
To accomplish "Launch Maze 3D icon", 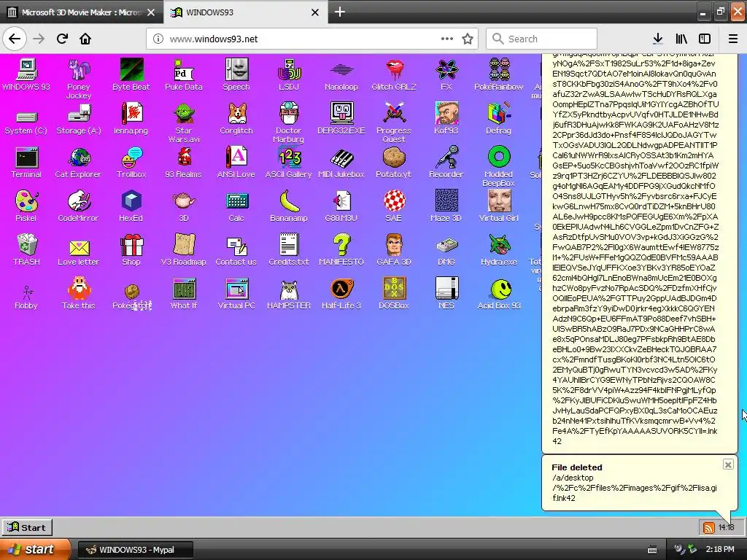I will pyautogui.click(x=446, y=201).
